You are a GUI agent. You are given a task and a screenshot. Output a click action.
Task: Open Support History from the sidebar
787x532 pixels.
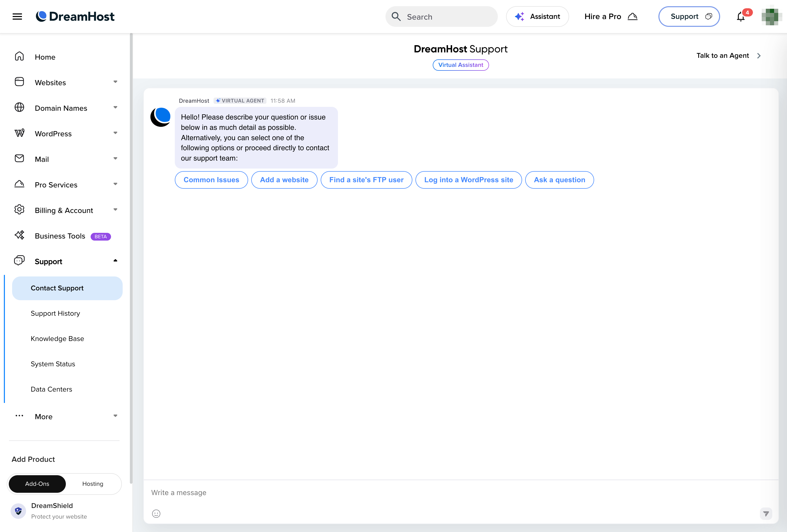(55, 313)
